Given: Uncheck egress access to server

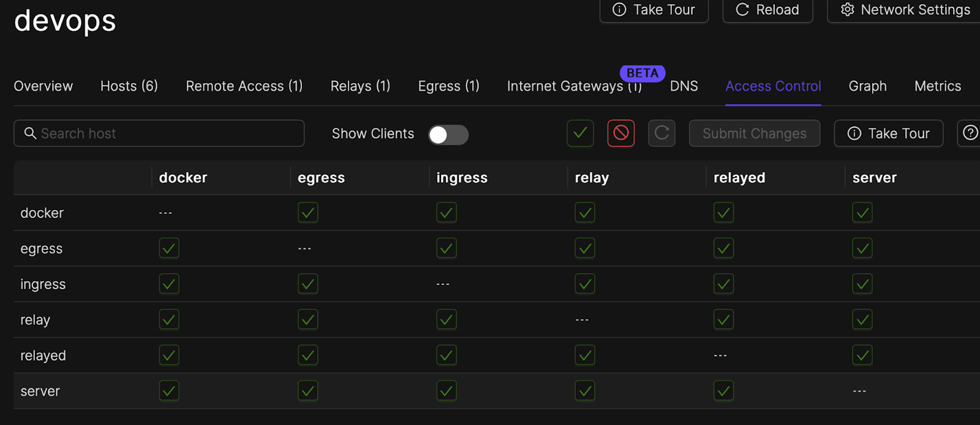Looking at the screenshot, I should (x=862, y=248).
